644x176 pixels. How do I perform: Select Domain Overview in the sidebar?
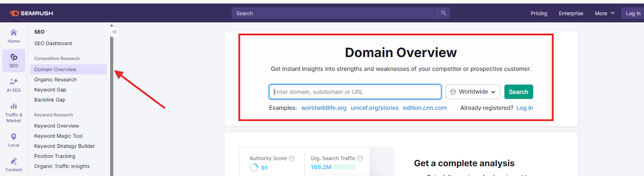tap(55, 69)
